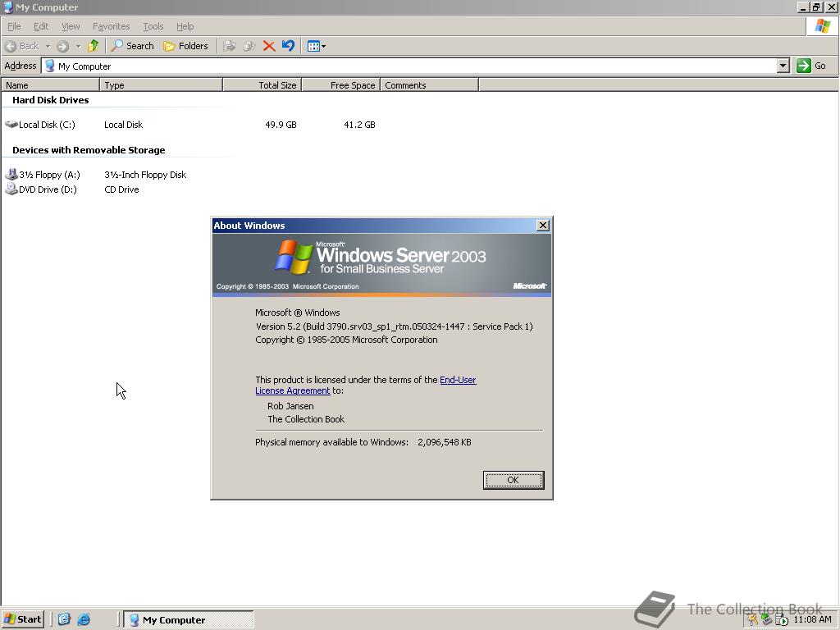The height and width of the screenshot is (630, 840).
Task: Click the server with green play tray icon
Action: click(781, 620)
